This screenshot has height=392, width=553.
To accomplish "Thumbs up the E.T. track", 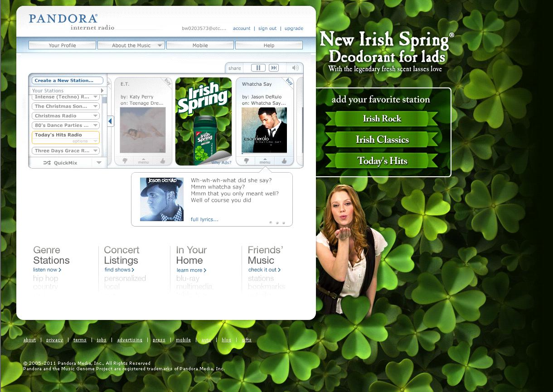I will click(162, 161).
